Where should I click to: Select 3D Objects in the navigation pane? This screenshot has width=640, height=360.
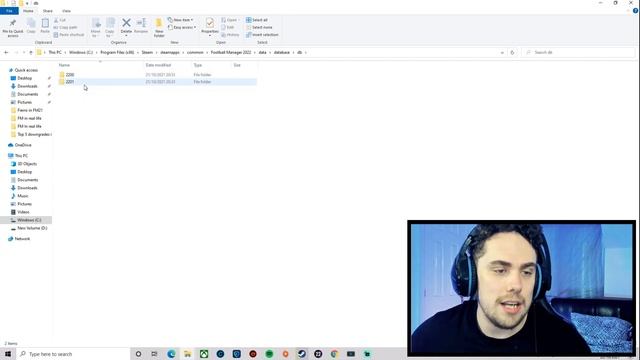click(27, 164)
